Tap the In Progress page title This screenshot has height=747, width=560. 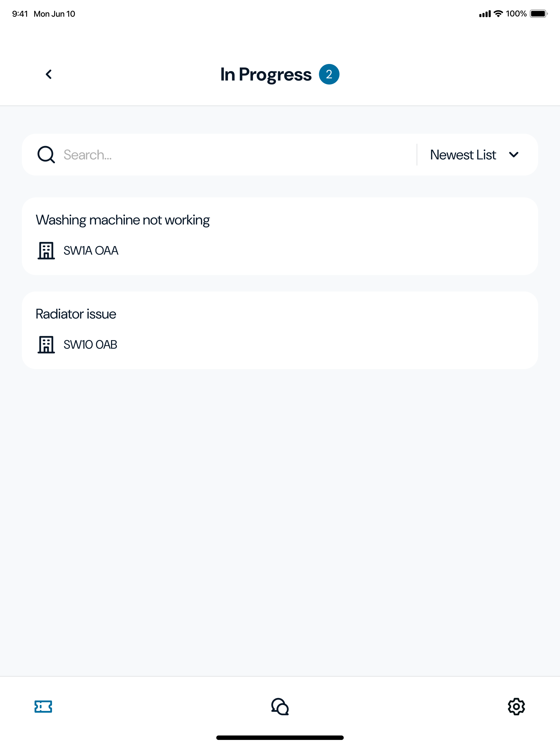pos(266,75)
